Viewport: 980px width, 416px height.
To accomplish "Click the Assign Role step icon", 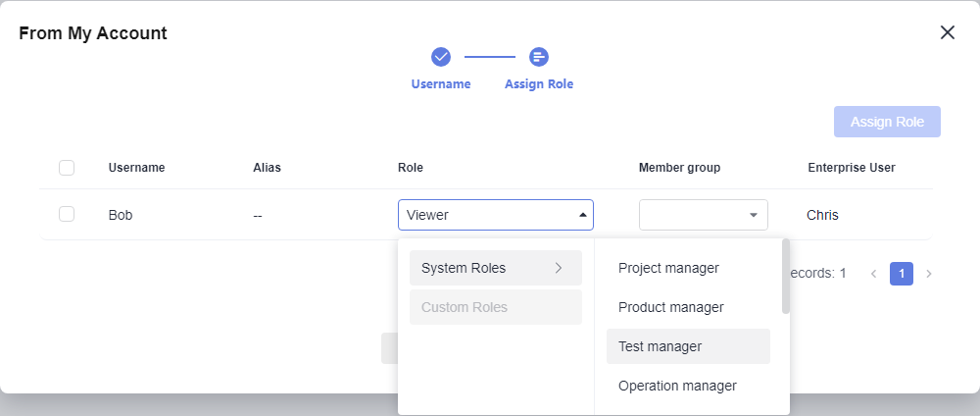I will coord(539,57).
